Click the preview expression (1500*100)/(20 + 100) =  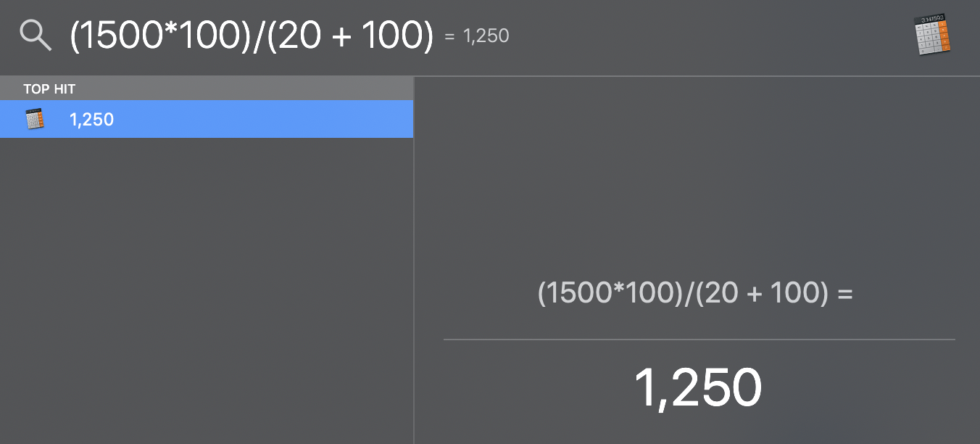[695, 292]
